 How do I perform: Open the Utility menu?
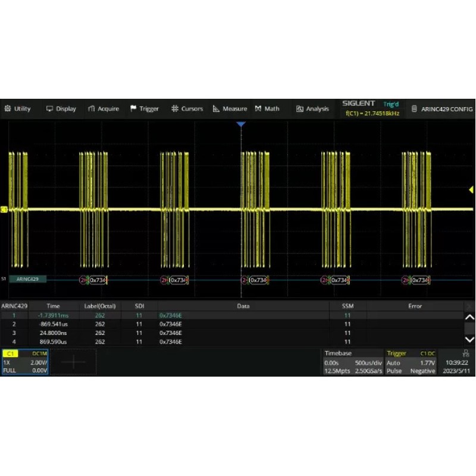tap(17, 109)
